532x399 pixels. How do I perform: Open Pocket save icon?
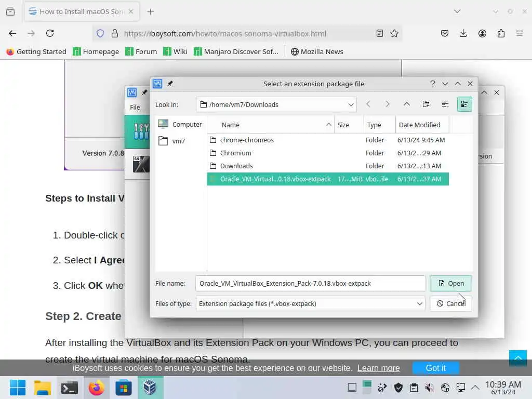445,33
